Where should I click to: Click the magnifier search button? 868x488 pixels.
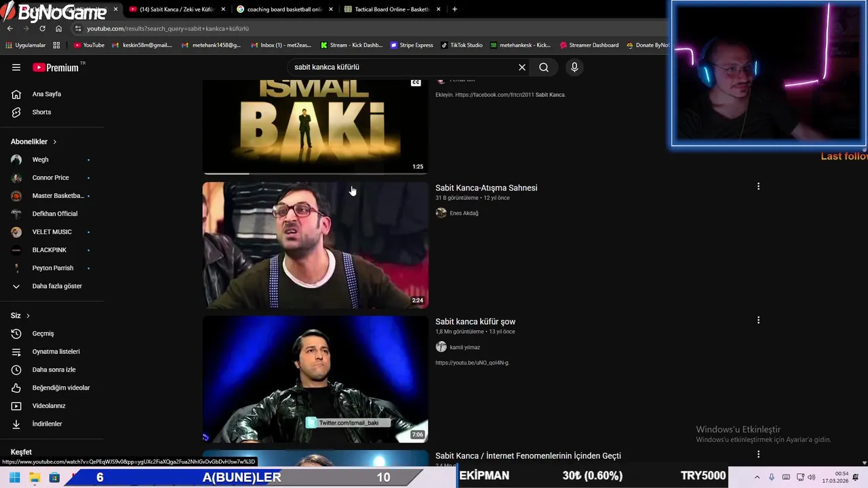point(544,67)
